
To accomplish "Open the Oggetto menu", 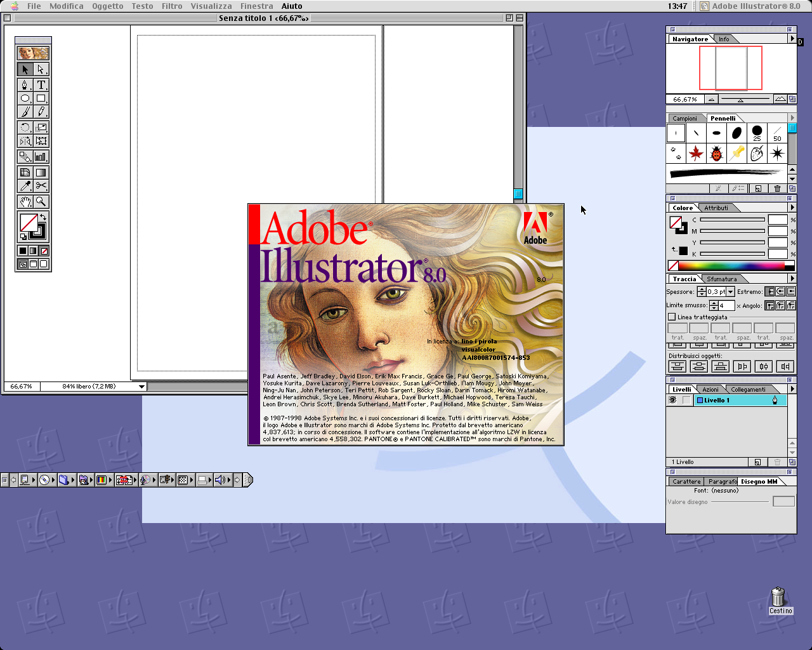I will click(x=108, y=6).
